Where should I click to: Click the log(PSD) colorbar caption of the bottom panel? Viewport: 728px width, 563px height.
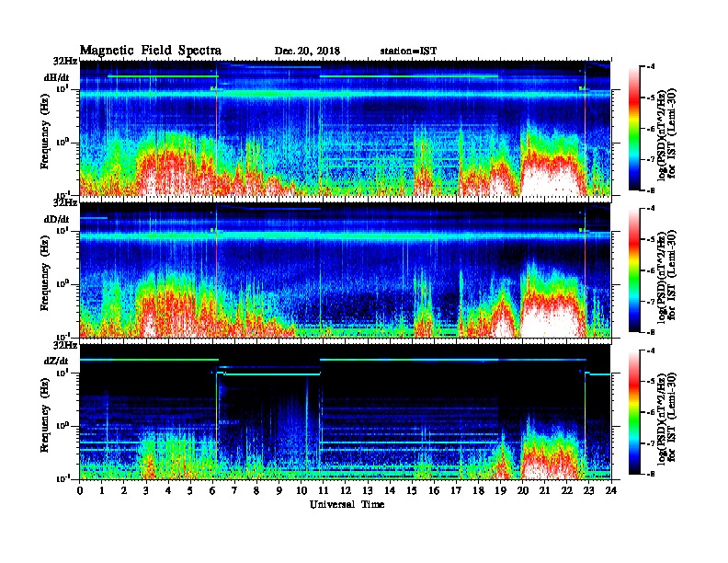click(666, 417)
